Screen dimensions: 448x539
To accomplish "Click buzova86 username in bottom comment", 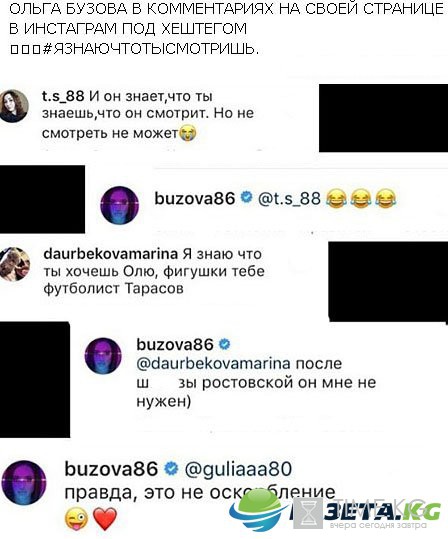I will pyautogui.click(x=111, y=469).
